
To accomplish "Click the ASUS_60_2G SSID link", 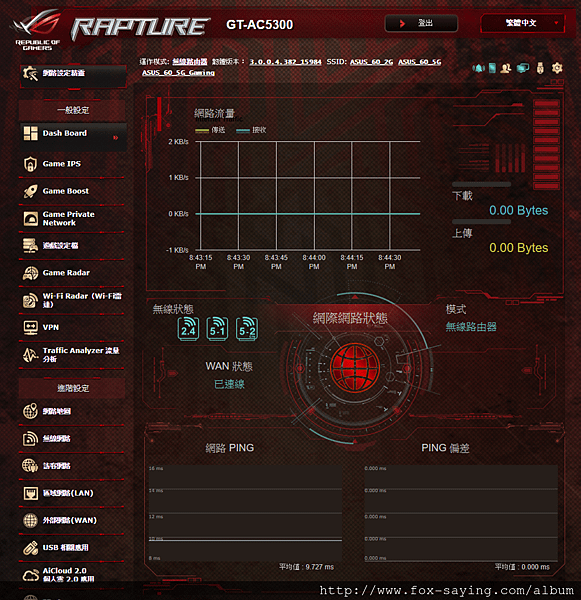I will pos(371,62).
